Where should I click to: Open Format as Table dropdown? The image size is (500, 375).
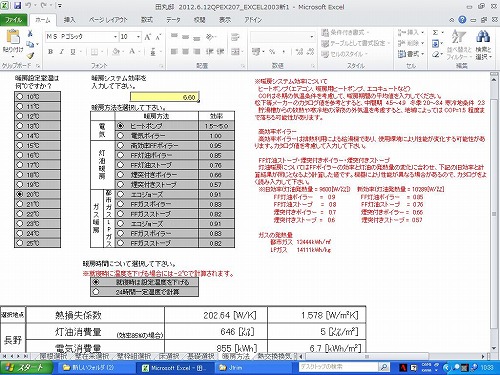(355, 43)
